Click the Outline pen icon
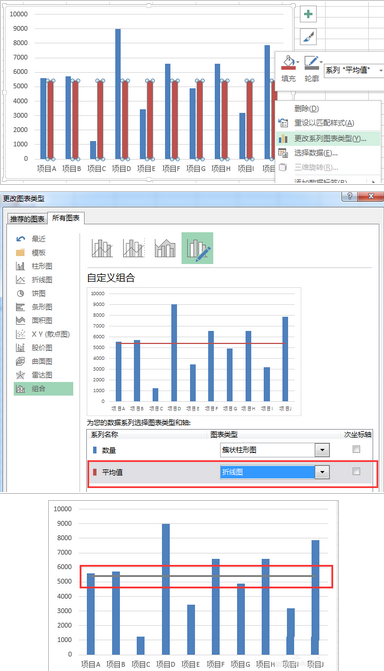Image resolution: width=384 pixels, height=671 pixels. click(312, 62)
